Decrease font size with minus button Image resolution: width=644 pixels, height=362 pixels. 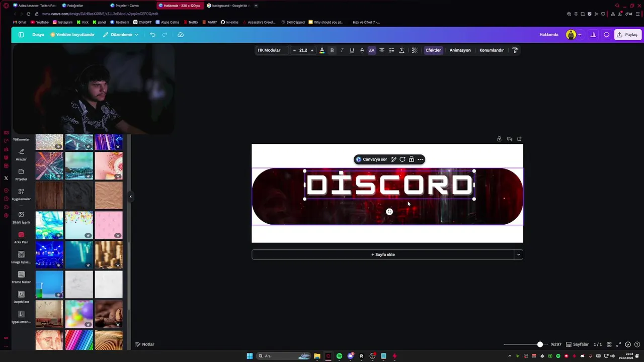point(294,50)
